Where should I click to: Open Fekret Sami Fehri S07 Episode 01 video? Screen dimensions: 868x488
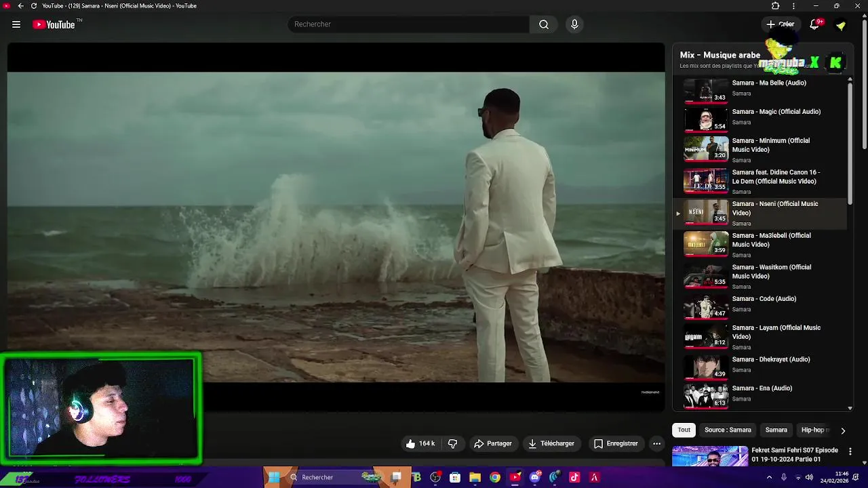(x=795, y=455)
